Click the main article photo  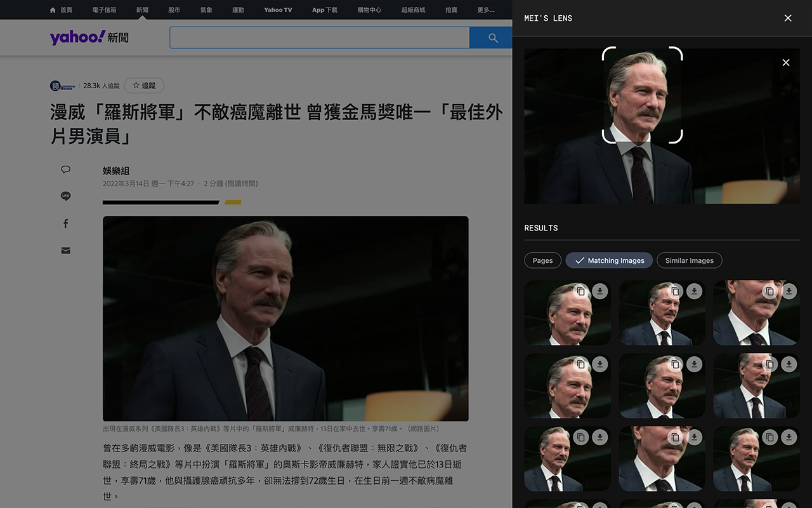285,318
